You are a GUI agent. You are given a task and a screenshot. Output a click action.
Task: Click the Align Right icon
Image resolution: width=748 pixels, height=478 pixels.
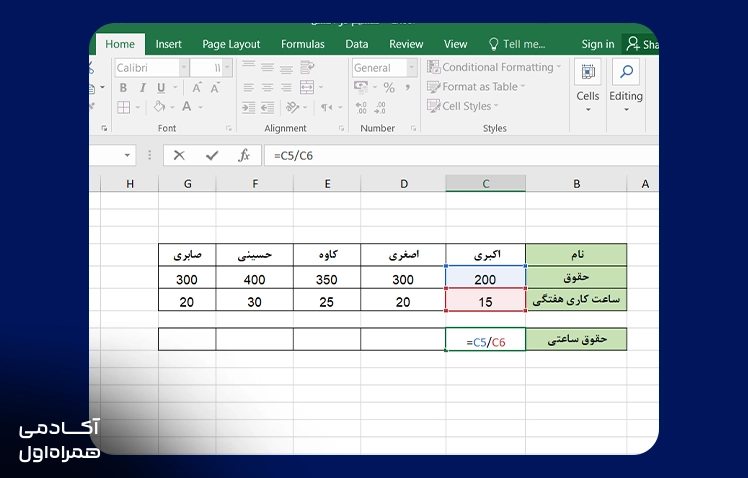tap(286, 87)
